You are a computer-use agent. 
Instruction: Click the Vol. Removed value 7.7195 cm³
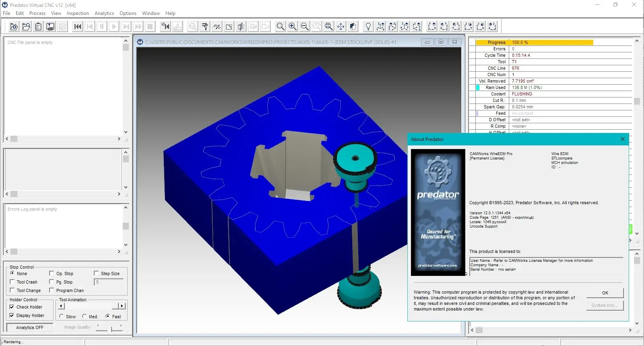coord(523,81)
